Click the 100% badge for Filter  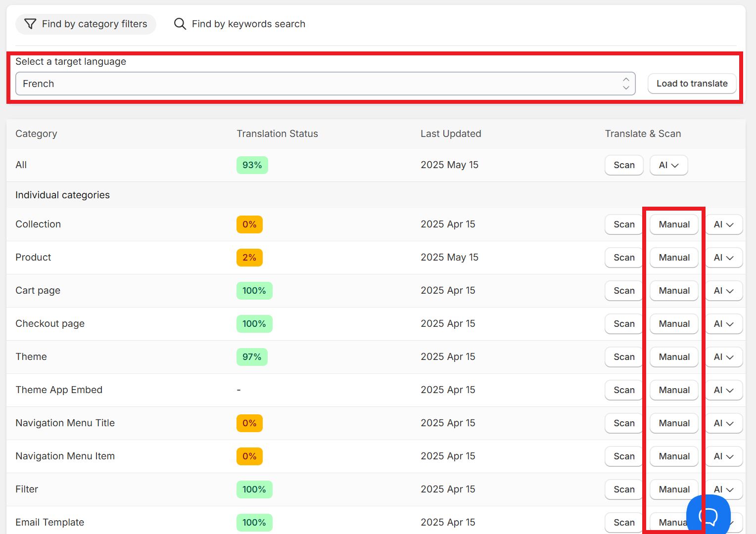[x=254, y=489]
